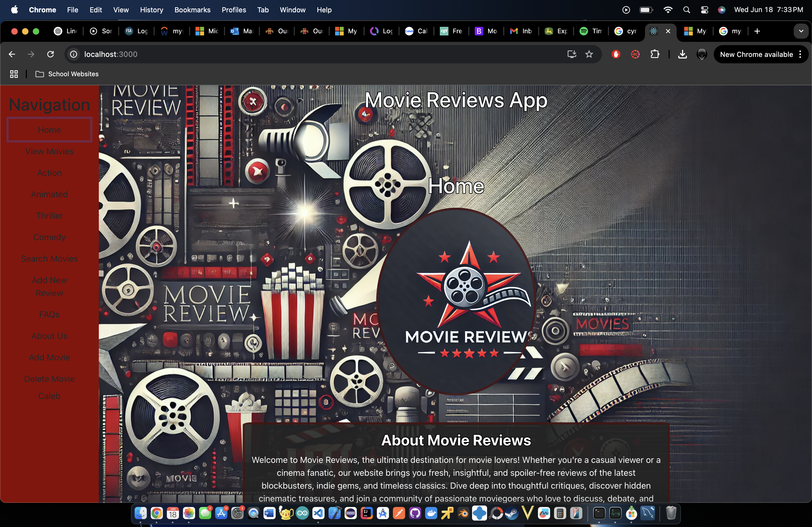Screen dimensions: 812x527
Task: Launch Visual Studio Code from Dock
Action: (318, 513)
